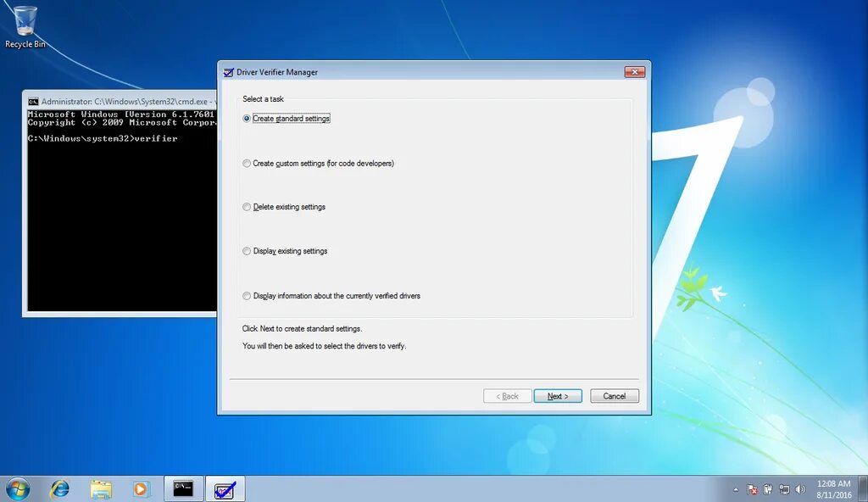Open Windows Explorer from the taskbar
868x502 pixels.
tap(101, 488)
